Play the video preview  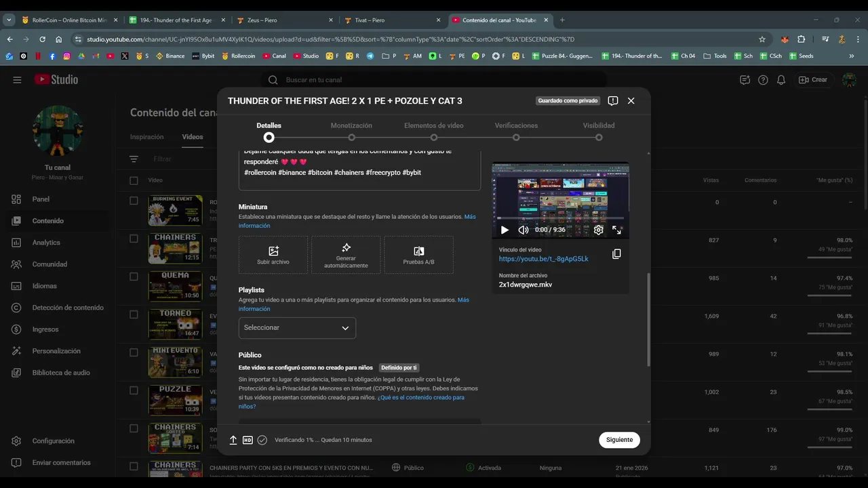point(505,230)
